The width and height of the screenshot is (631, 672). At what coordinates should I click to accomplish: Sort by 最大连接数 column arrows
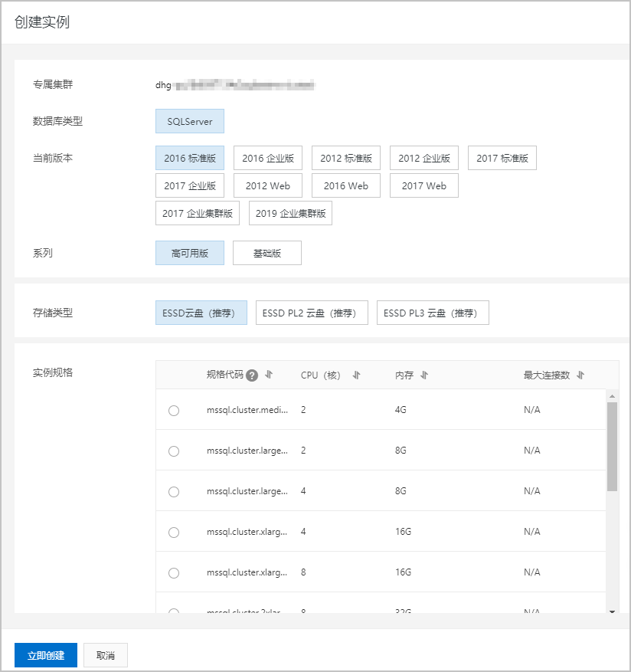click(x=580, y=375)
